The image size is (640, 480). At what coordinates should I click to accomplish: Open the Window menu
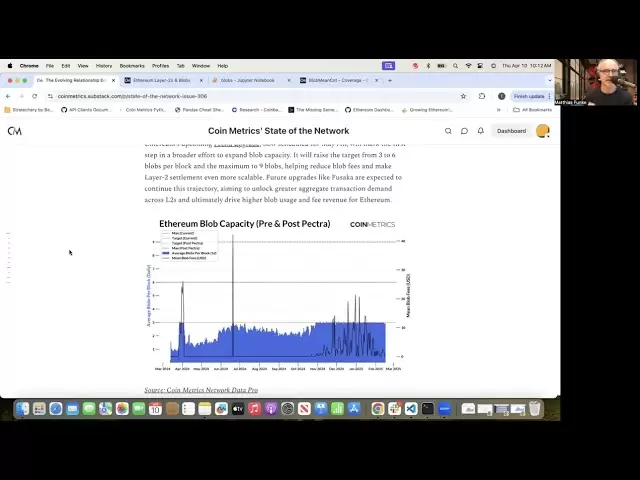(x=201, y=66)
